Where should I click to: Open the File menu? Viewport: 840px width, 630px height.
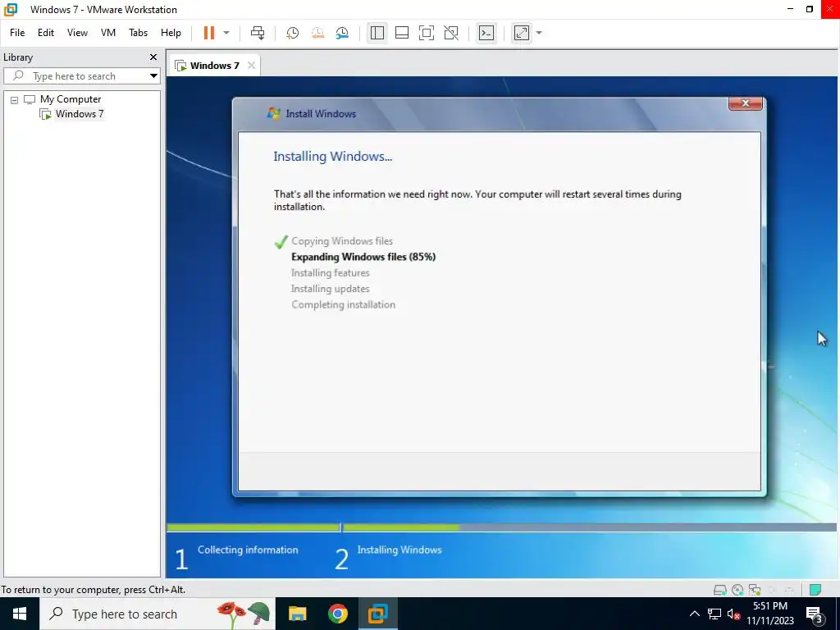[x=17, y=33]
